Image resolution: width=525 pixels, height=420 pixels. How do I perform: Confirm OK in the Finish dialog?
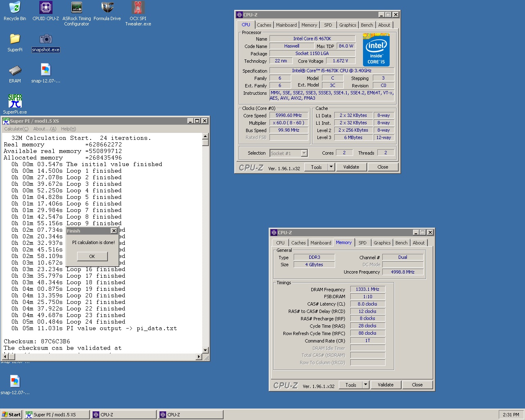pyautogui.click(x=92, y=256)
